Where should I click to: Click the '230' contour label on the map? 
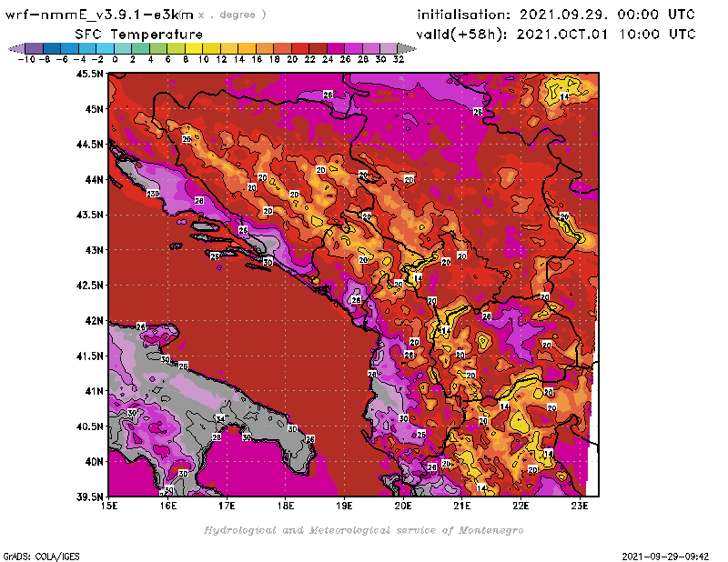pyautogui.click(x=153, y=194)
